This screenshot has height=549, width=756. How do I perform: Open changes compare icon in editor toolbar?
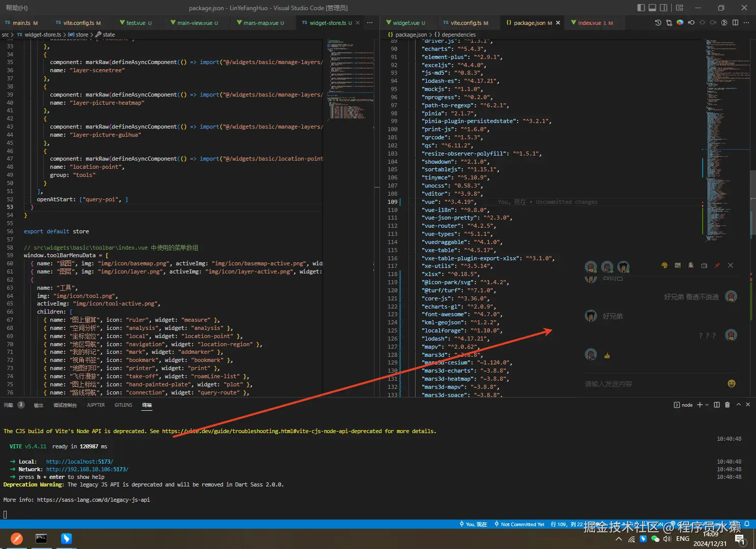[669, 23]
